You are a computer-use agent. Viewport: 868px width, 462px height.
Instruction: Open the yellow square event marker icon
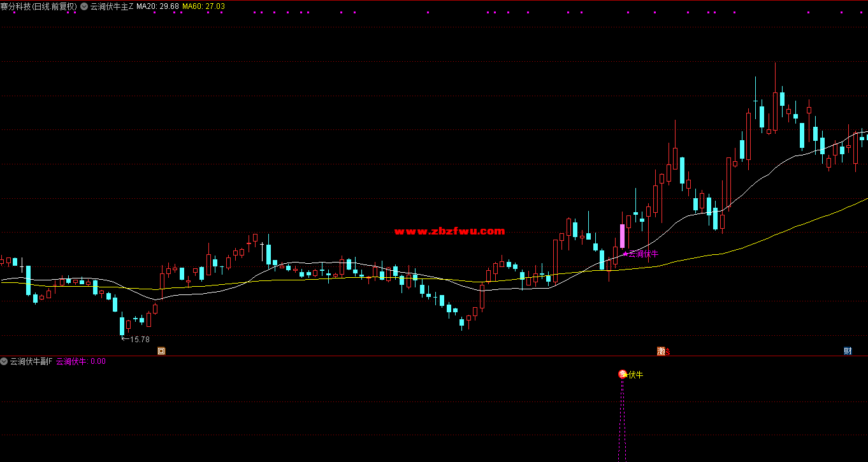click(161, 350)
